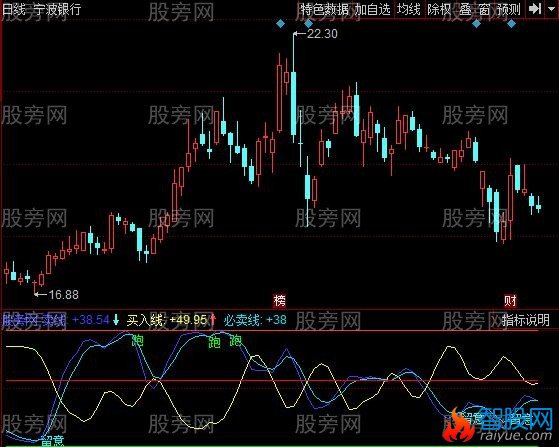Click the 22.30 high price label
This screenshot has height=447, width=559.
coord(322,34)
